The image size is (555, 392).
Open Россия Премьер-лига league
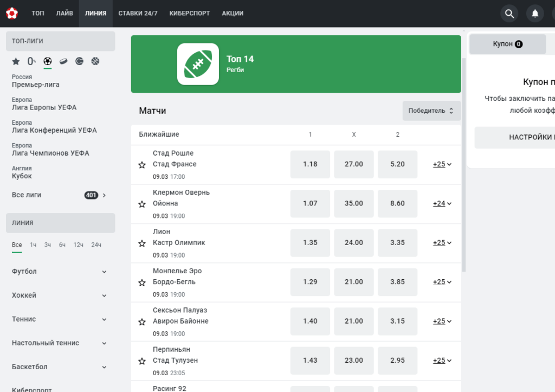35,81
